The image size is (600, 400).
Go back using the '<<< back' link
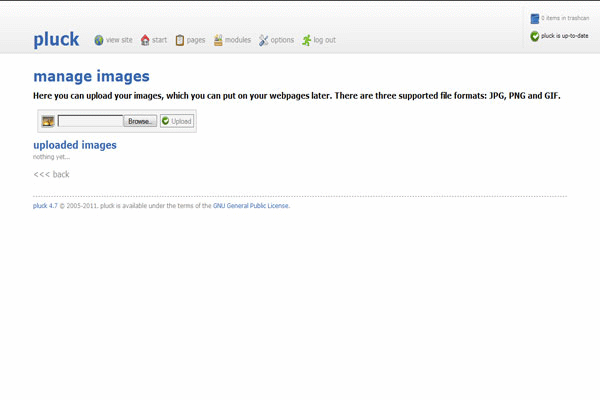[51, 174]
